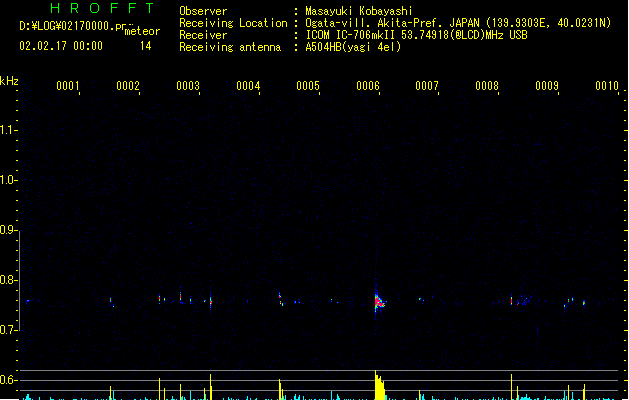
Task: Click time marker 0004
Action: 248,86
